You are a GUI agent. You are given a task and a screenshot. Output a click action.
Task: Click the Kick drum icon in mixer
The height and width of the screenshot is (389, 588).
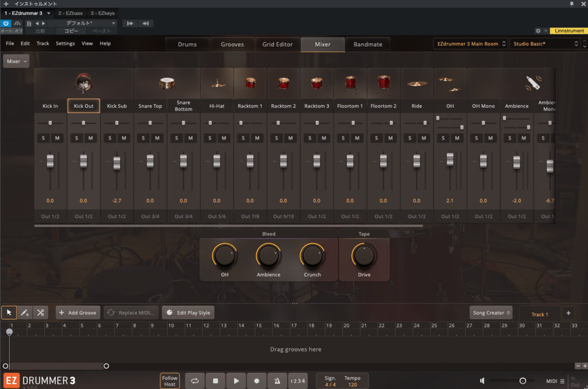click(83, 84)
